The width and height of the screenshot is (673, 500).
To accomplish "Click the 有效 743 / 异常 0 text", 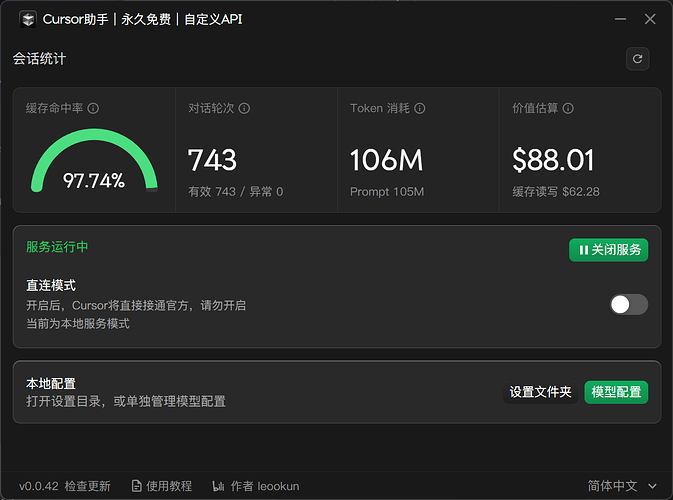I will pyautogui.click(x=236, y=191).
